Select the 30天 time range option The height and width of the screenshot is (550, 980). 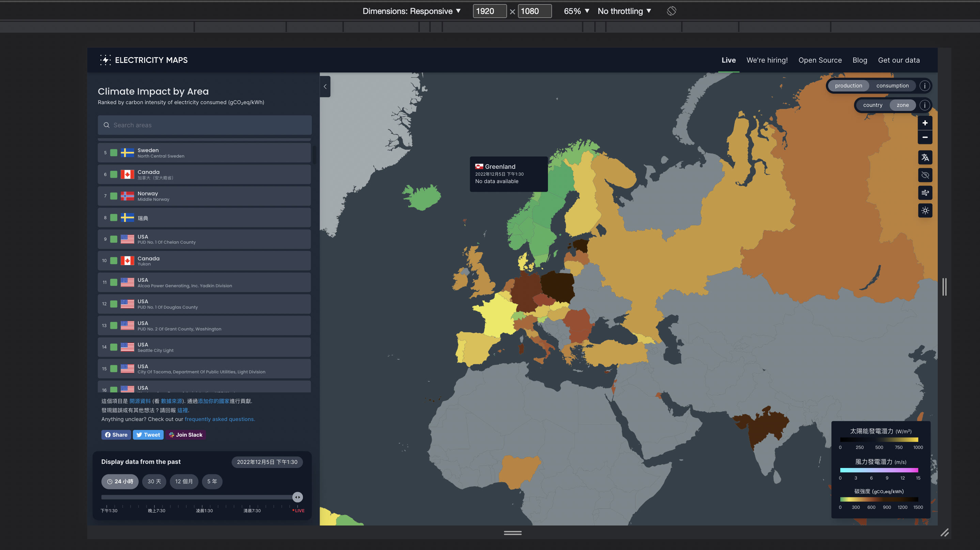[154, 481]
